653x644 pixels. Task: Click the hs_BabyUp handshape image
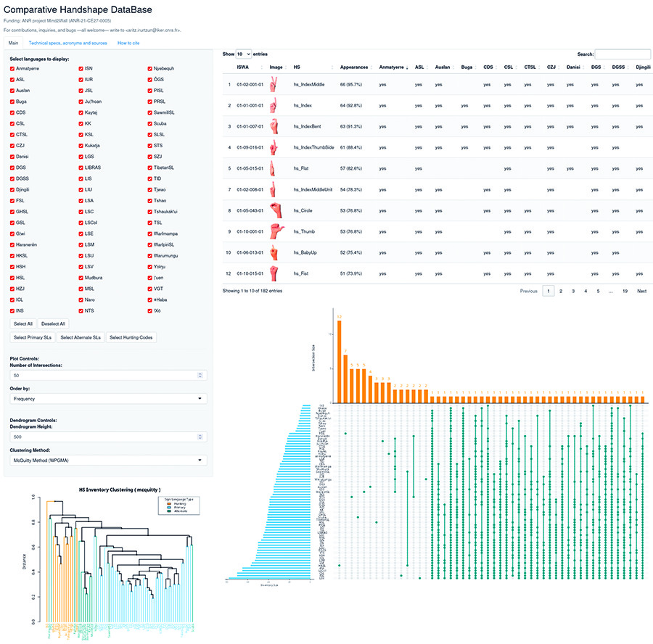275,253
